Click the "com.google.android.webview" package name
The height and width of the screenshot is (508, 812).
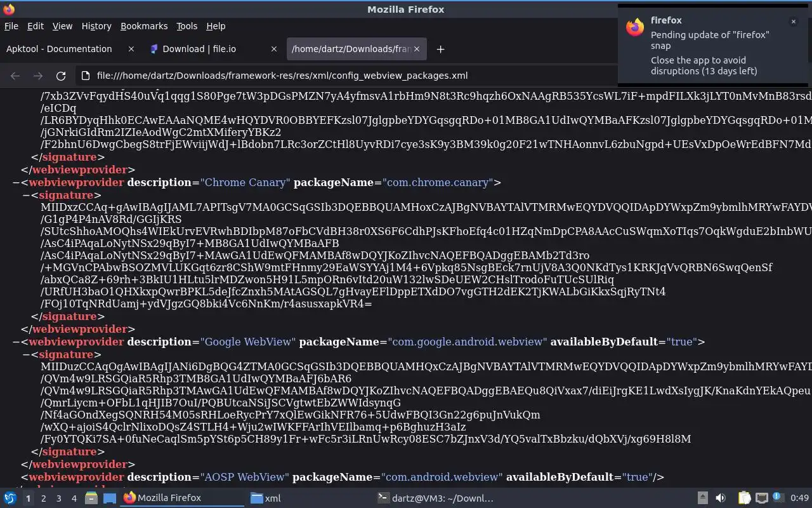point(468,342)
